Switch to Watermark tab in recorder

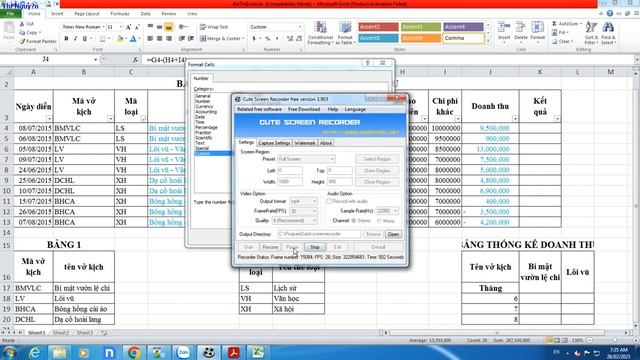click(x=304, y=143)
